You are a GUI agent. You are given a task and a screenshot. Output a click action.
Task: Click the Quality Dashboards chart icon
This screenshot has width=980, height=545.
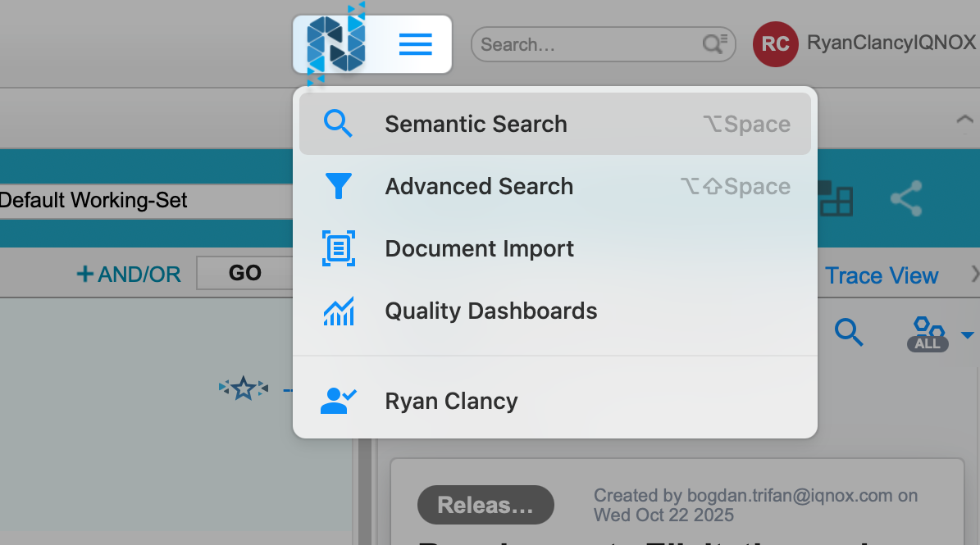338,311
